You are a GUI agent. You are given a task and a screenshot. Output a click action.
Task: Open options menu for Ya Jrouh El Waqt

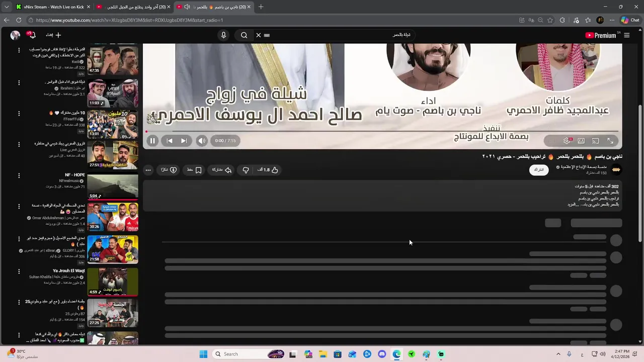click(19, 271)
